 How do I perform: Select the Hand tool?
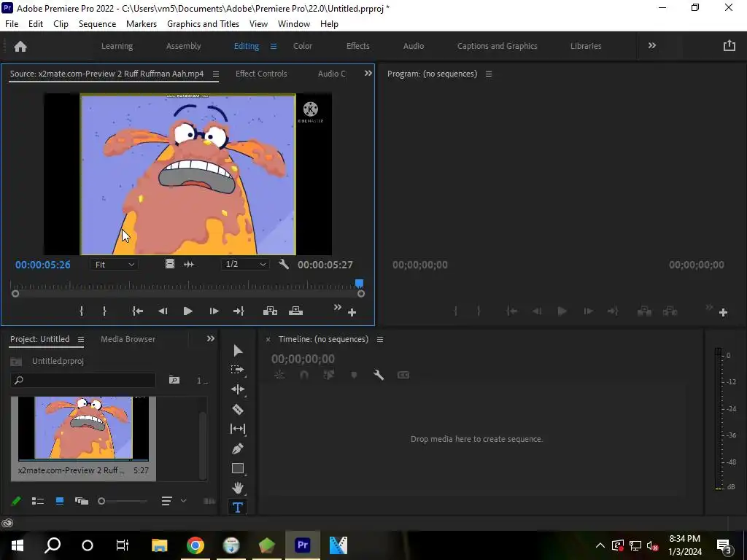click(x=238, y=488)
